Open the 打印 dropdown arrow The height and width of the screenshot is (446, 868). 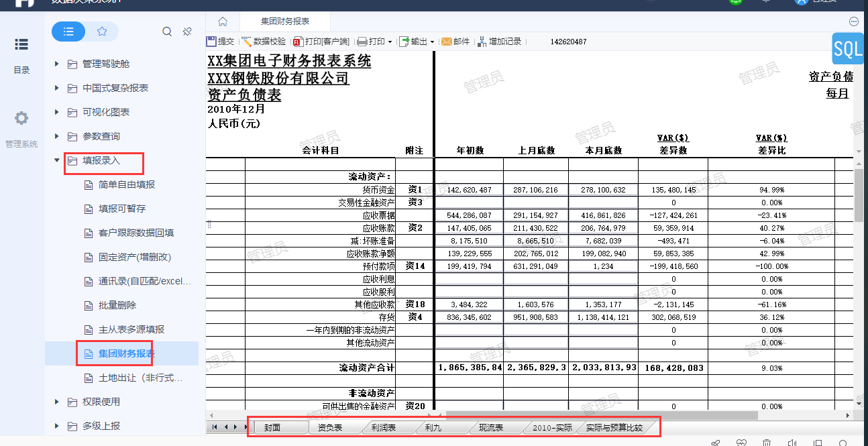click(390, 42)
